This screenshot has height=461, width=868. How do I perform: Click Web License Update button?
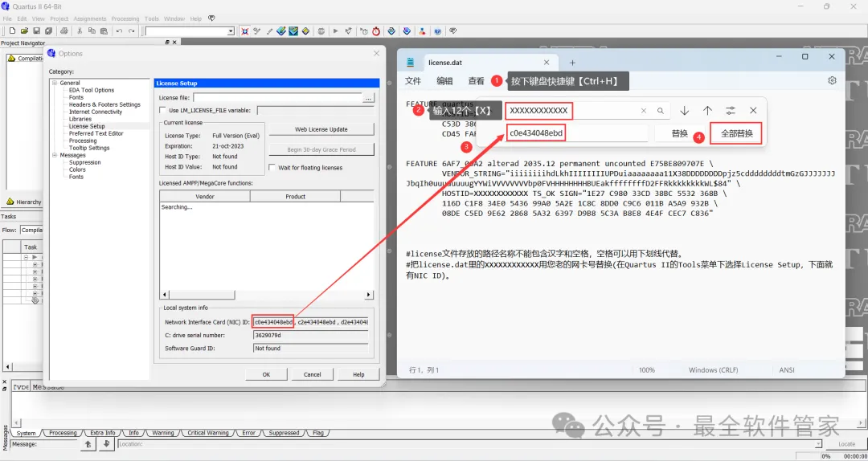321,129
